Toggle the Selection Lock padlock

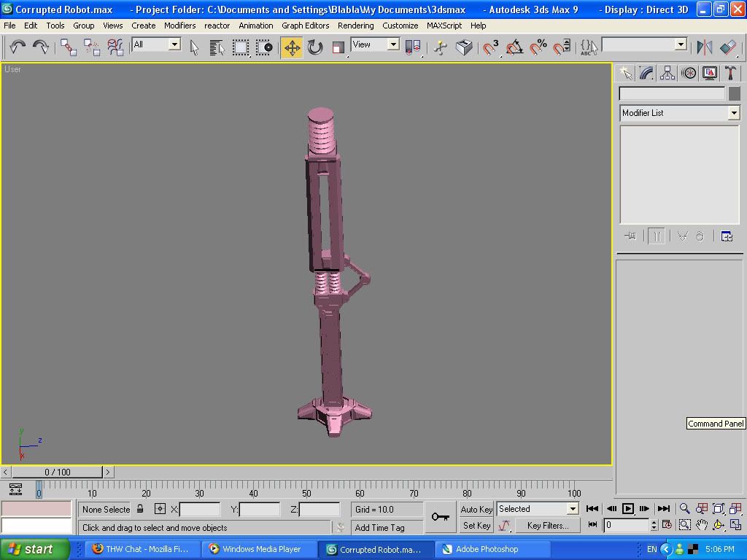coord(140,509)
